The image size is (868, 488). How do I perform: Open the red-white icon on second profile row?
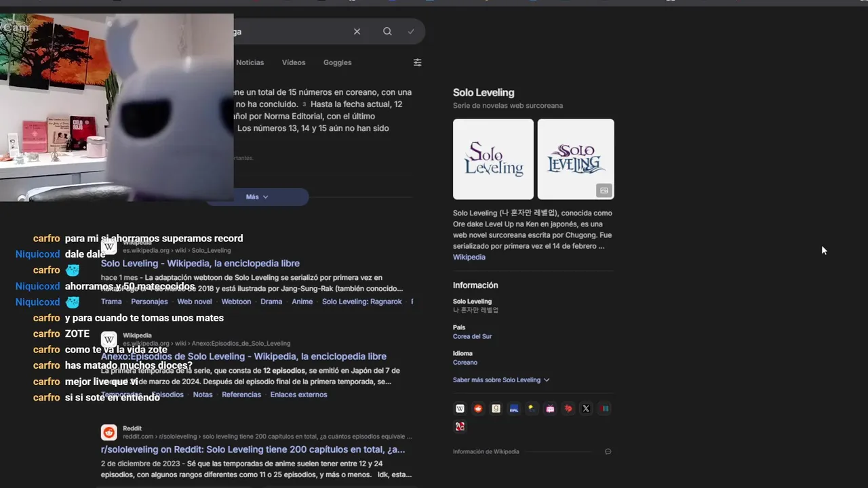pos(460,426)
